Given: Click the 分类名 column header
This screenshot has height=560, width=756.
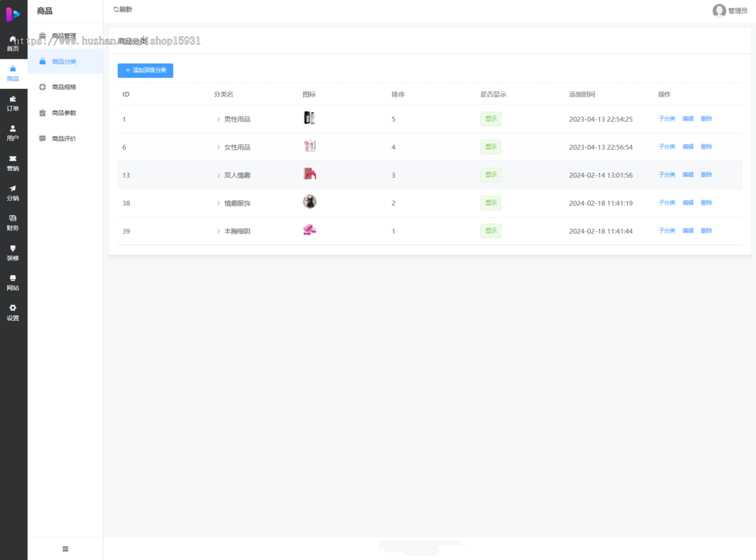Looking at the screenshot, I should 224,94.
